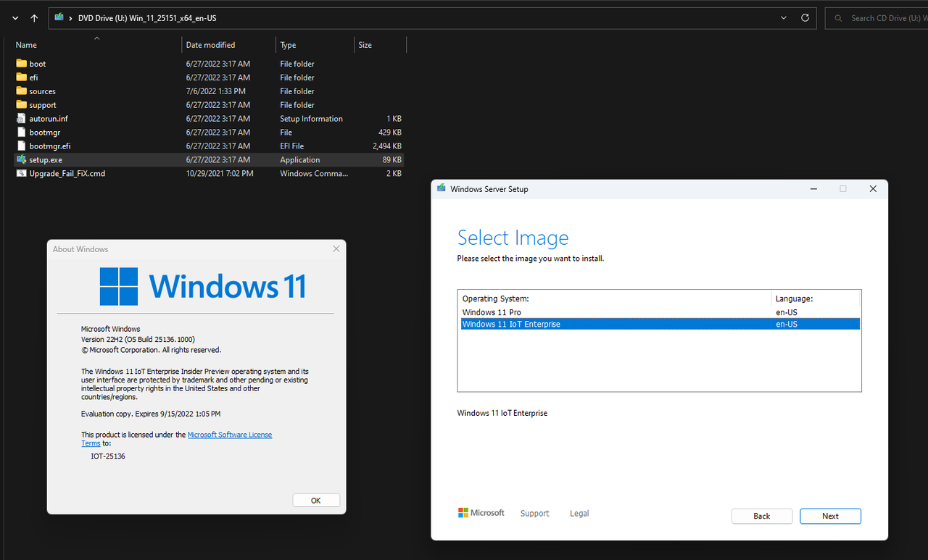Click the EFI File type cell
The image size is (928, 560).
point(292,146)
